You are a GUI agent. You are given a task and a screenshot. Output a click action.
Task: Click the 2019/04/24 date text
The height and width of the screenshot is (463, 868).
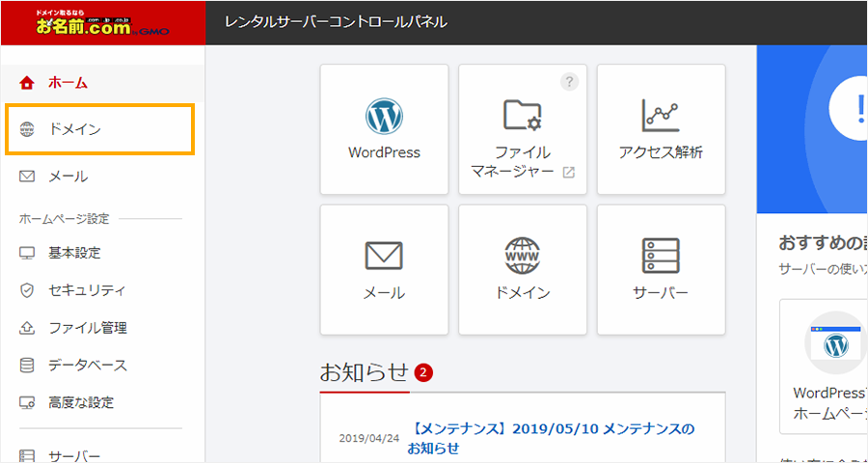coord(369,438)
